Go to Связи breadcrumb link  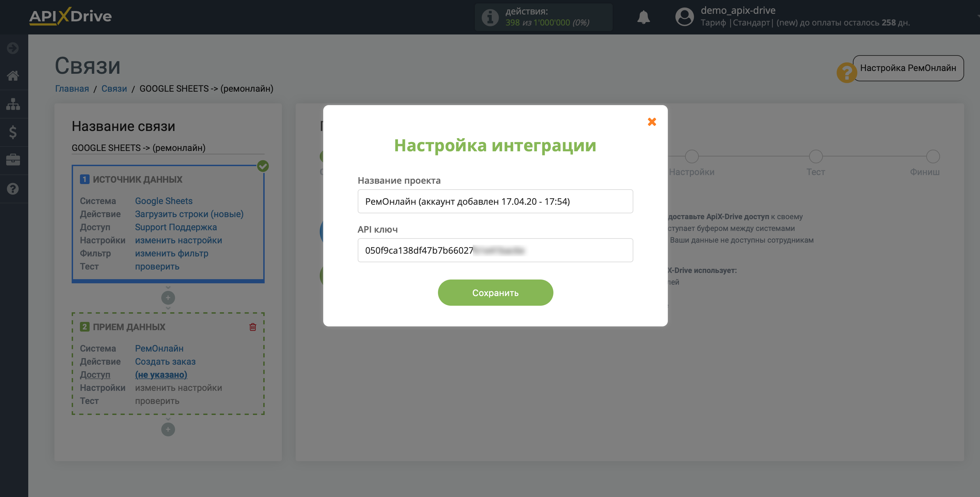[x=114, y=89]
